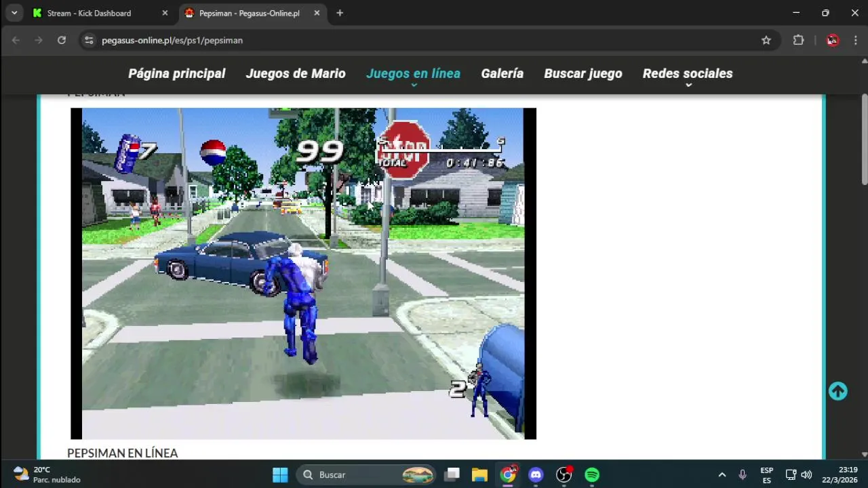868x488 pixels.
Task: Click the scroll-to-top arrow button
Action: tap(838, 391)
